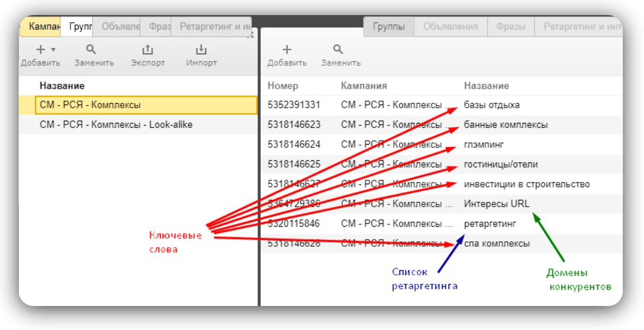Click the Добавить plus icon in groups panel
This screenshot has width=644, height=330.
[x=287, y=50]
